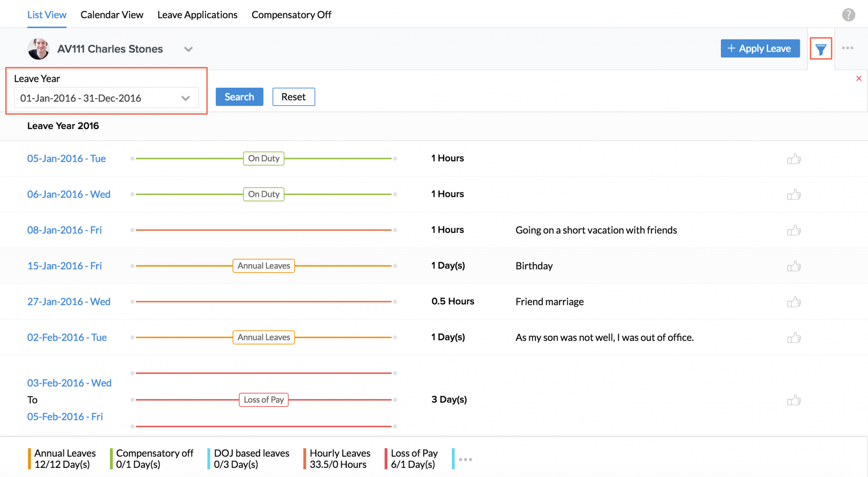Show more leave types via bottom ellipsis

[x=465, y=459]
